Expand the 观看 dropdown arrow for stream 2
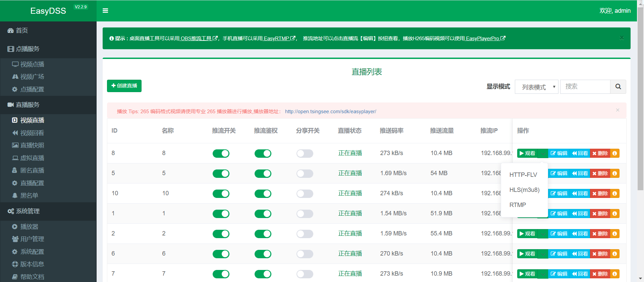Screen dimensions: 644x282 [x=543, y=234]
